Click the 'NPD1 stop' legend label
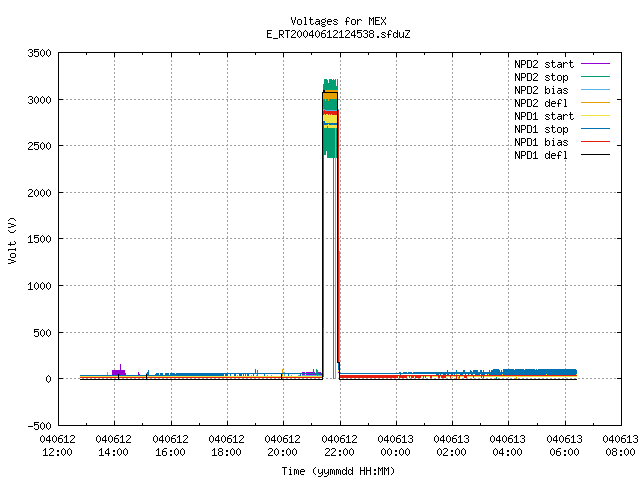 click(x=541, y=129)
